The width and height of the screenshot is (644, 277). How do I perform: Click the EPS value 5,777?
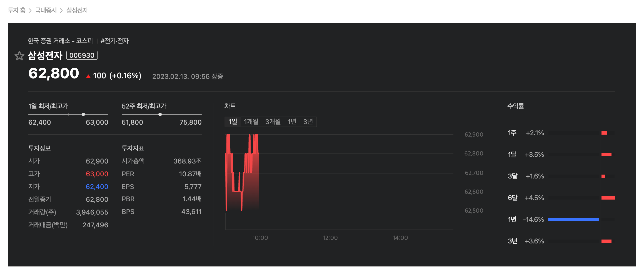pos(193,187)
